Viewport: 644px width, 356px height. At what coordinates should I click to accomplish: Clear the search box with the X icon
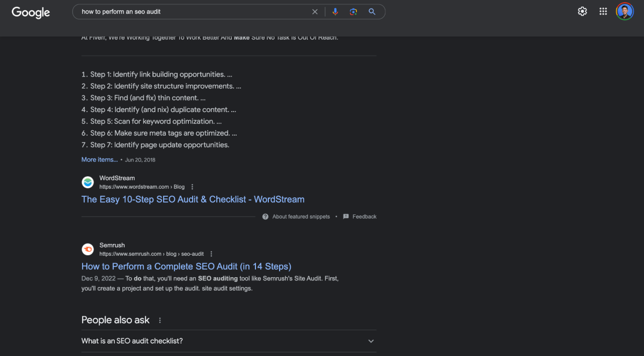(315, 12)
